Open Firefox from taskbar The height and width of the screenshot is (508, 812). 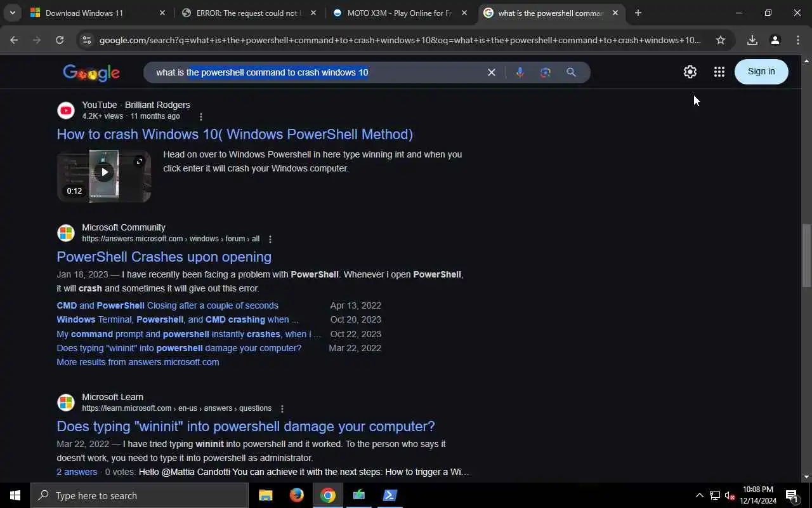point(297,495)
